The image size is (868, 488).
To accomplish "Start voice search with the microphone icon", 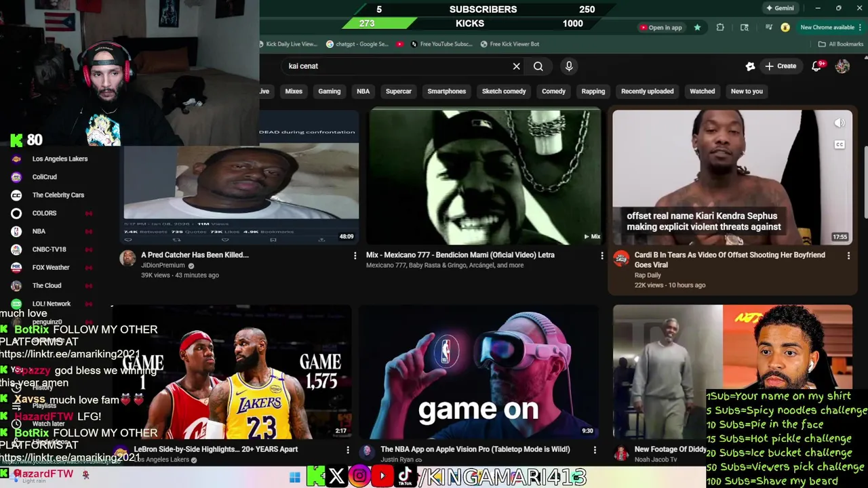I will tap(569, 66).
